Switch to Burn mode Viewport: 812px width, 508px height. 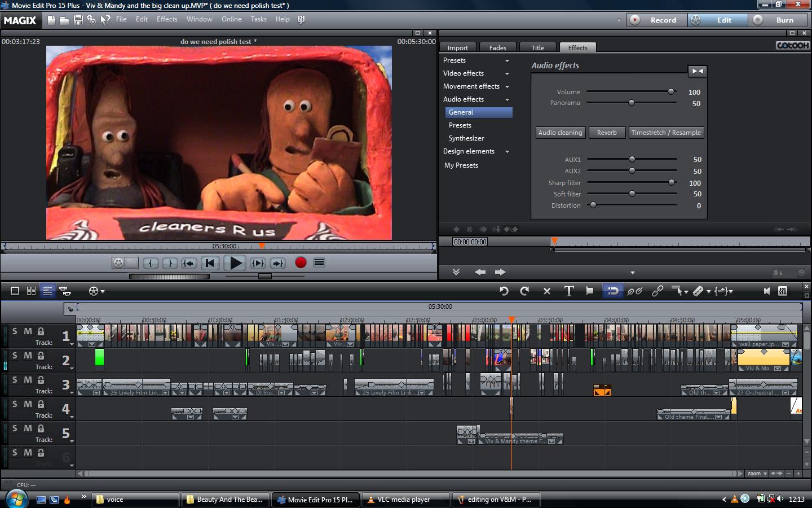(x=779, y=20)
